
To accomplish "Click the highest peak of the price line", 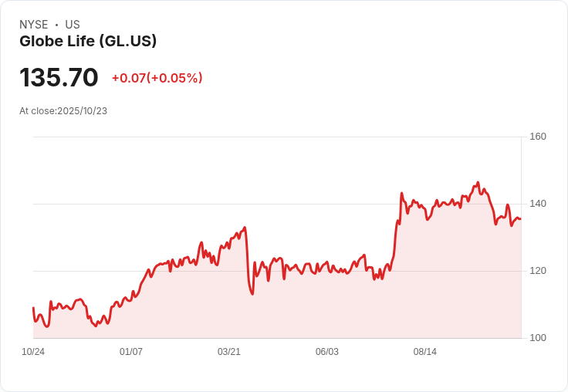I will [x=478, y=183].
